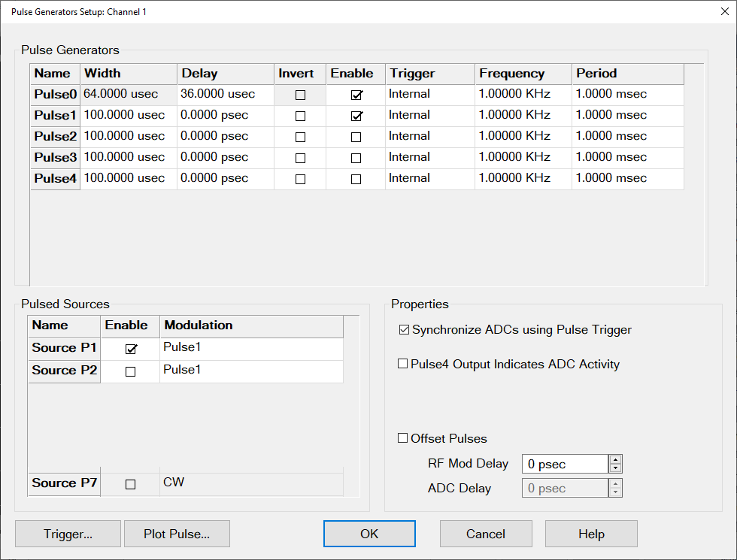737x560 pixels.
Task: Toggle Pulse4 Output Indicates ADC Activity
Action: (402, 365)
